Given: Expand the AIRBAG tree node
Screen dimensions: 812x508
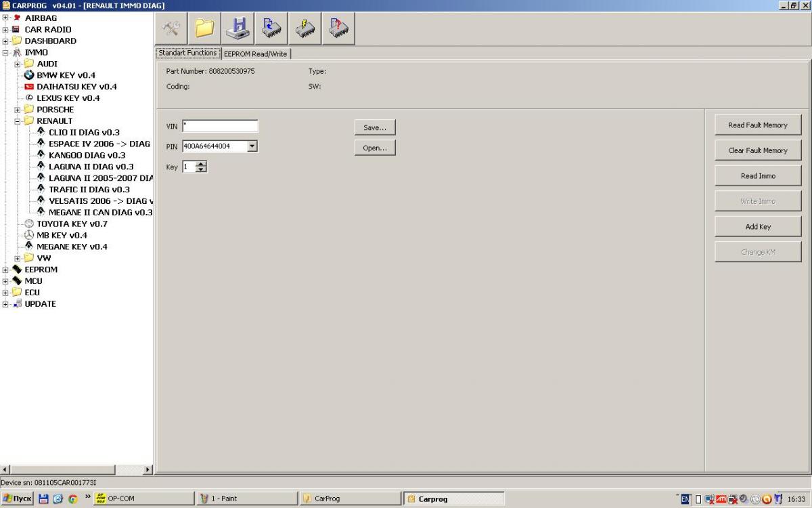Looking at the screenshot, I should (x=5, y=18).
